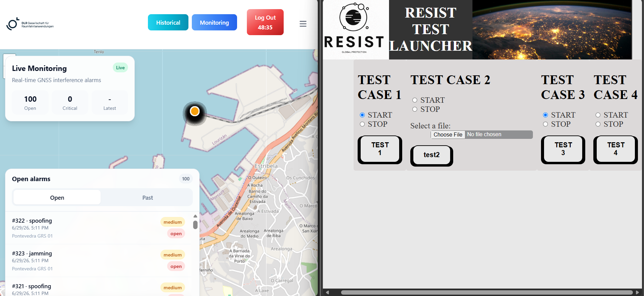
Task: Click the RESIST TEST LAUNCHER title
Action: [431, 29]
